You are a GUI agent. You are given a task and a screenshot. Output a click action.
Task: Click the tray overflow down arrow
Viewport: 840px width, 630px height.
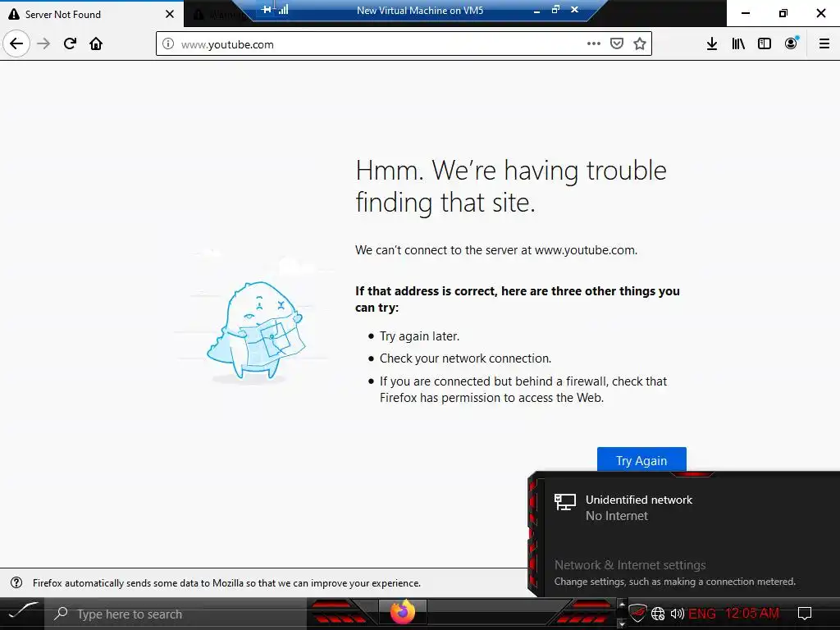point(622,623)
